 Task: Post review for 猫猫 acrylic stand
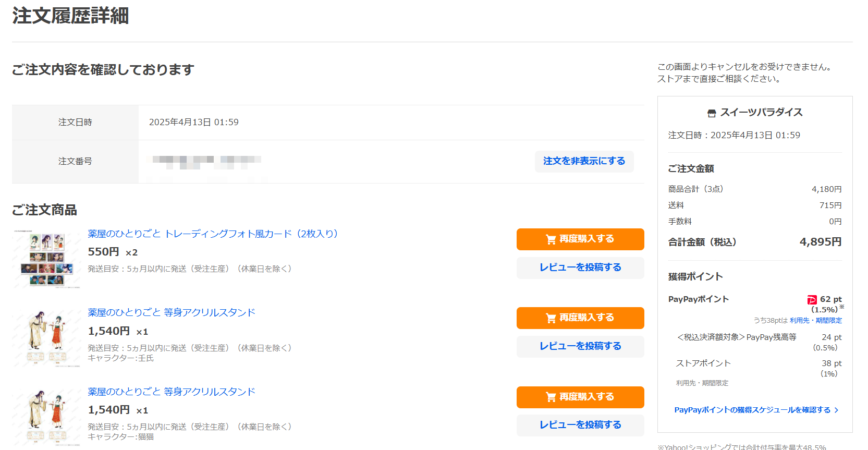[580, 425]
